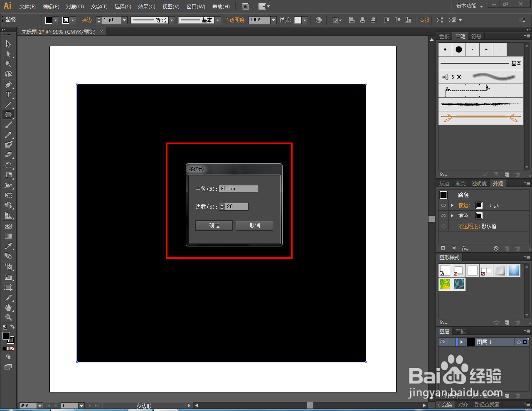Select the Hand tool
This screenshot has width=532, height=411.
coord(8,308)
